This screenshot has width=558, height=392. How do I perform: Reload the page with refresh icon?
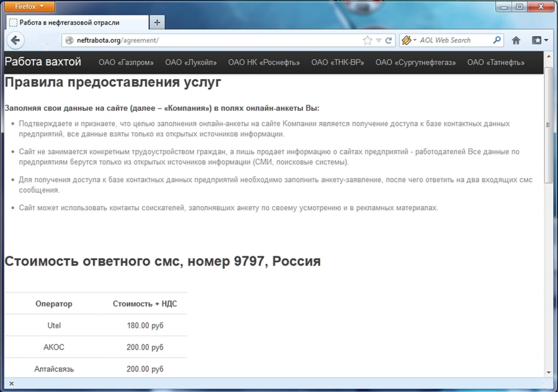(389, 40)
